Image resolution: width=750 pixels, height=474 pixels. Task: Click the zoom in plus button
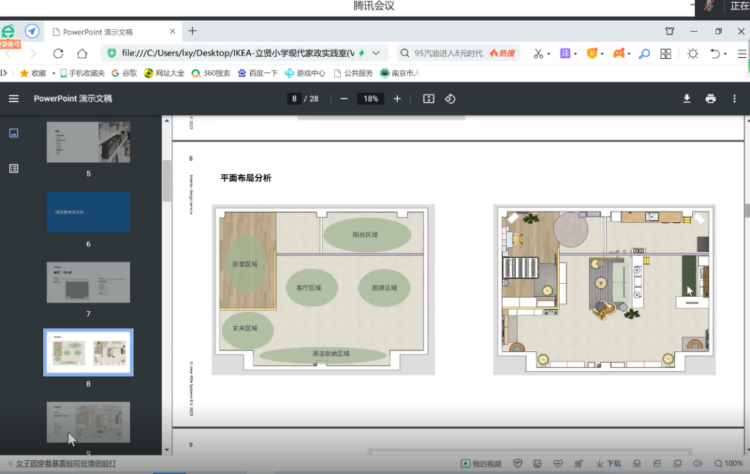pyautogui.click(x=397, y=99)
